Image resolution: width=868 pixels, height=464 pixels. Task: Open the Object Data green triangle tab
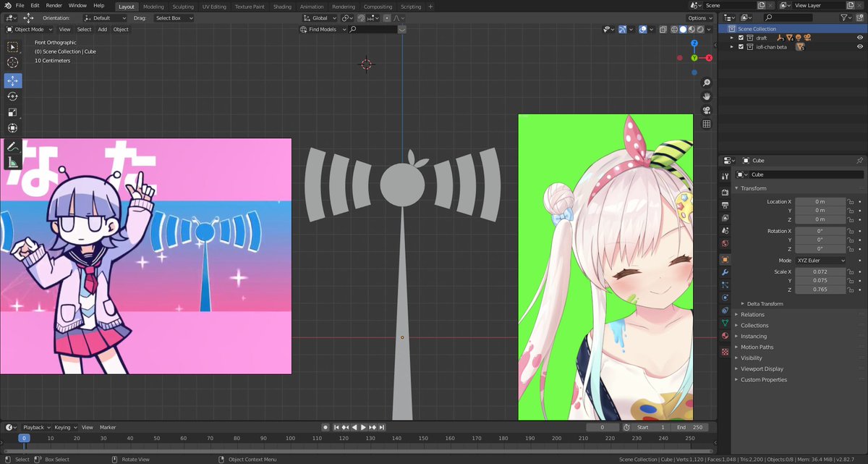pyautogui.click(x=725, y=323)
